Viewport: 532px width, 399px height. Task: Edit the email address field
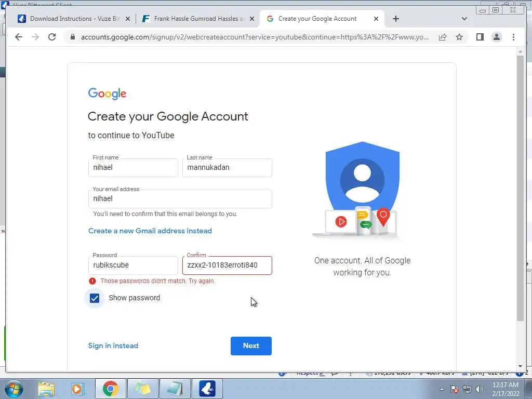pyautogui.click(x=180, y=199)
